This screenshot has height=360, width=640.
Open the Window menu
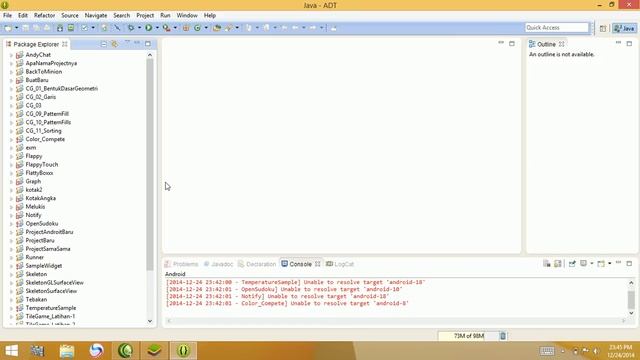[x=187, y=15]
